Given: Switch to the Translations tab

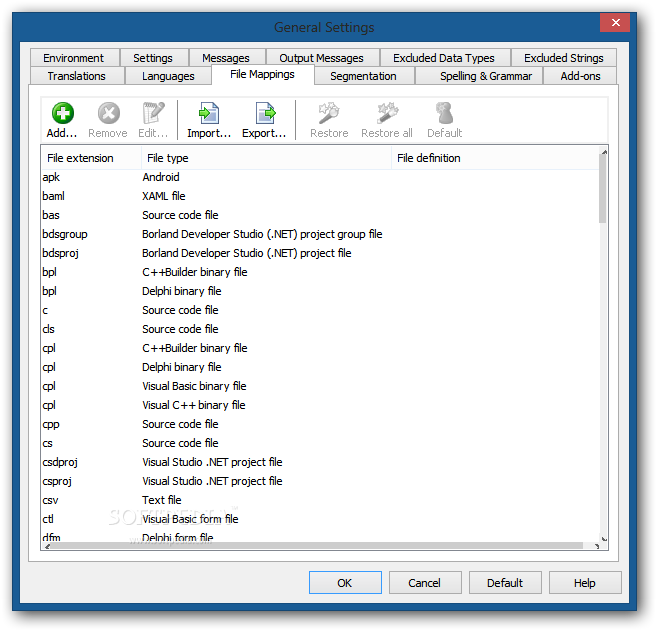Looking at the screenshot, I should pyautogui.click(x=77, y=76).
